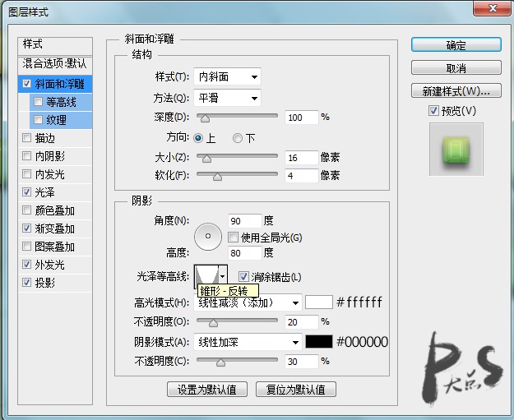Click the 大小 value field 16
Image resolution: width=514 pixels, height=420 pixels.
[302, 158]
